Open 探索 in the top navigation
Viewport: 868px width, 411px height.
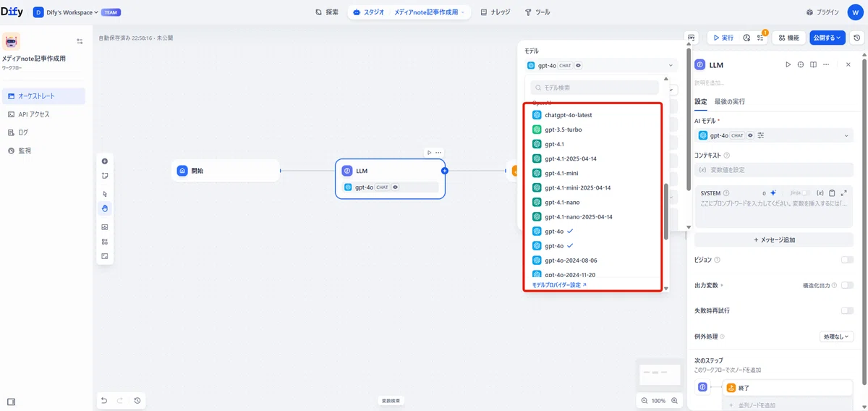tap(327, 12)
